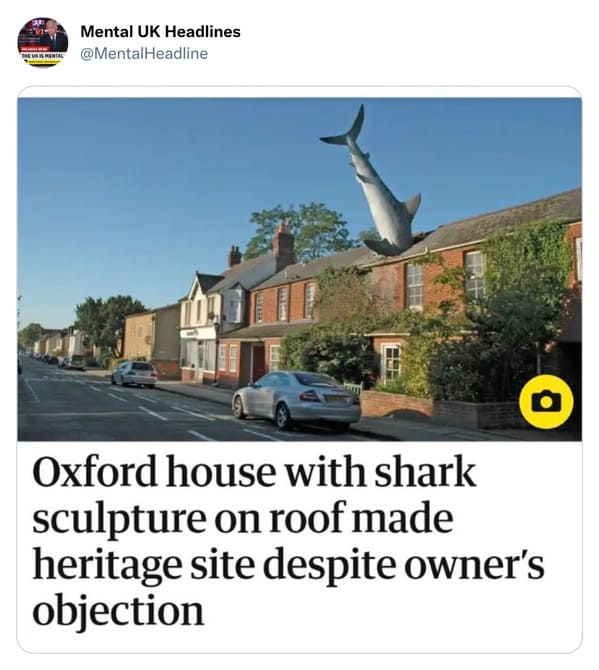This screenshot has width=599, height=670.
Task: Open the Mental UK Headlines profile avatar
Action: [x=43, y=42]
